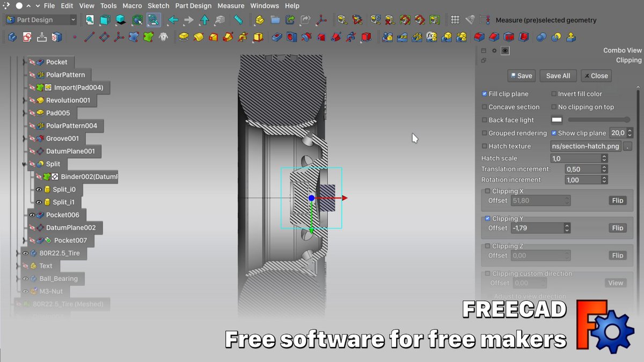The height and width of the screenshot is (362, 644).
Task: Click the Save All button
Action: click(558, 76)
